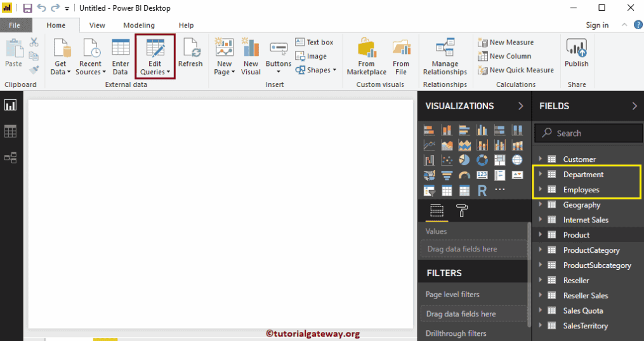Switch to Report view in sidebar
Screen dimensions: 644x341
coord(10,105)
